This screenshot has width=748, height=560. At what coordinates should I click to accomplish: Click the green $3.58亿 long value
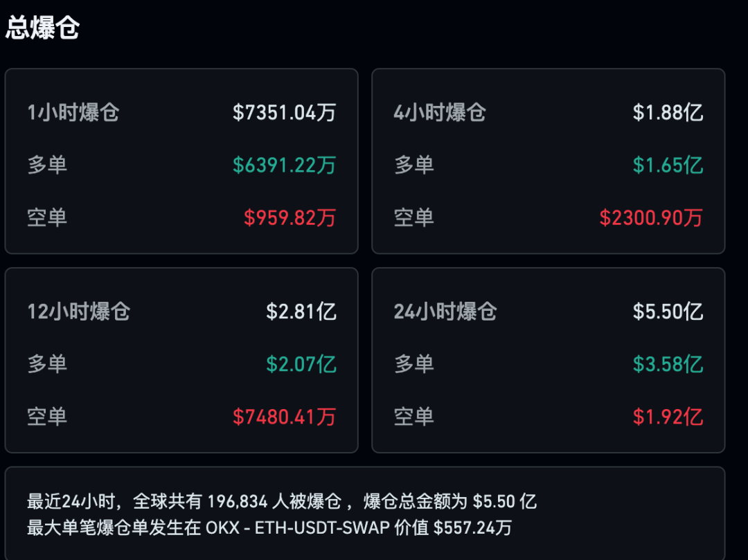click(668, 363)
